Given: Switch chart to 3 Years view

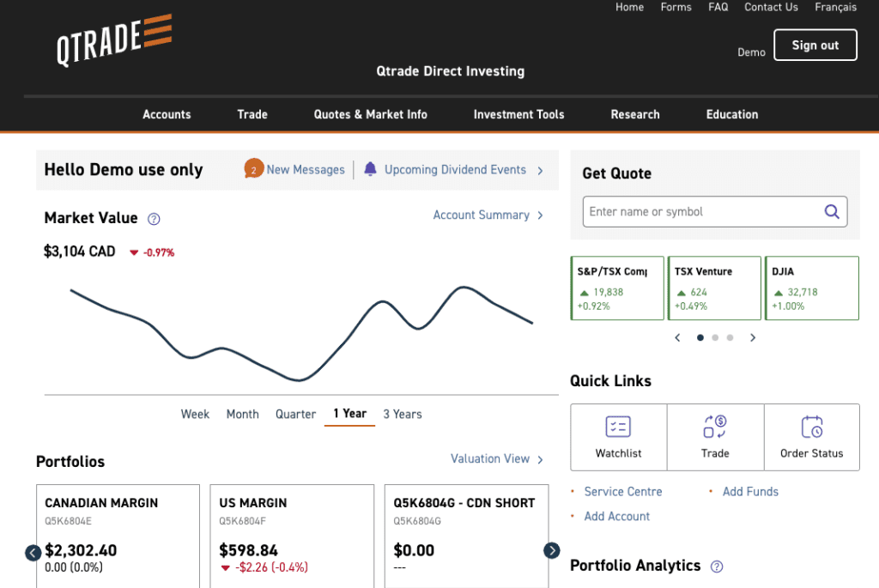Looking at the screenshot, I should pyautogui.click(x=402, y=414).
